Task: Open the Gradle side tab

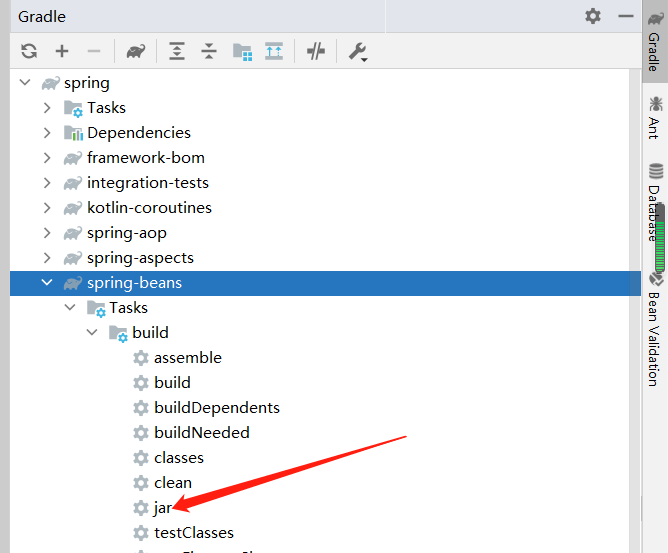Action: pyautogui.click(x=655, y=42)
